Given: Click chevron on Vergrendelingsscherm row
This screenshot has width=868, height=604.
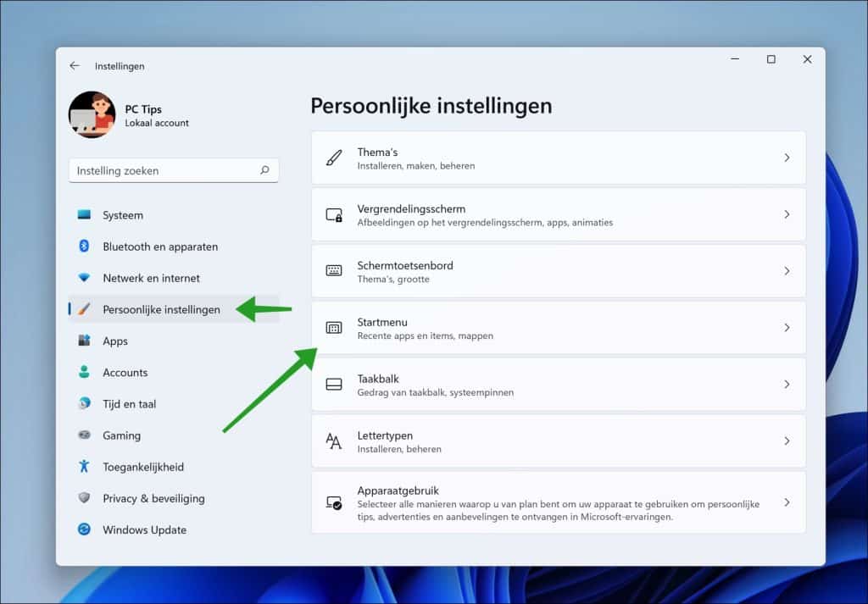Looking at the screenshot, I should tap(787, 214).
